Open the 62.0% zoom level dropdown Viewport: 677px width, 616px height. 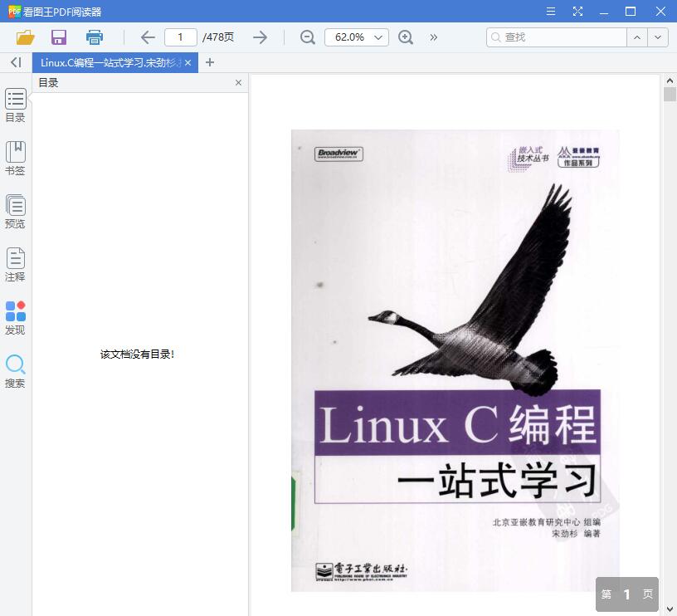point(357,37)
